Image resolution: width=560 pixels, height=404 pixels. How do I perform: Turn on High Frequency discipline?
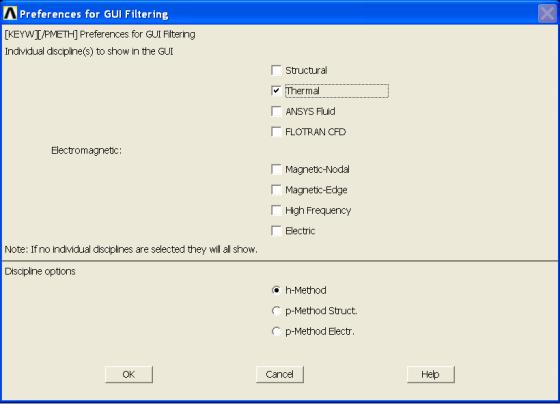tap(276, 210)
